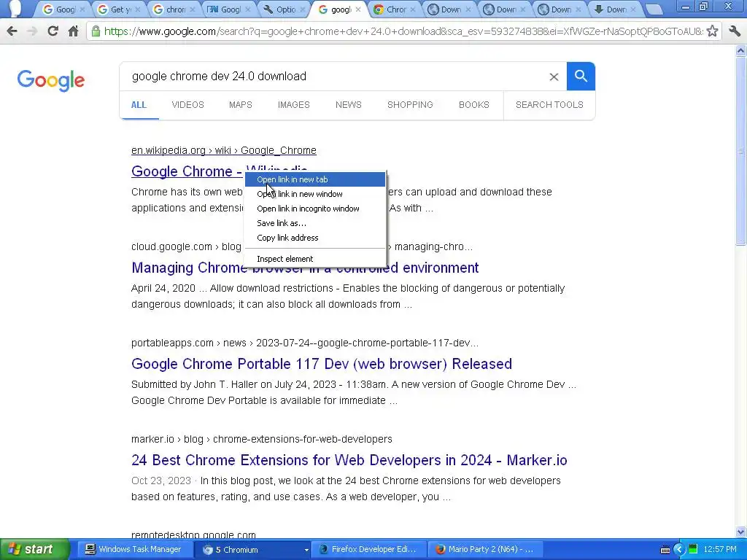Bookmark this page with the star icon
Viewport: 747px width, 560px height.
pyautogui.click(x=712, y=31)
